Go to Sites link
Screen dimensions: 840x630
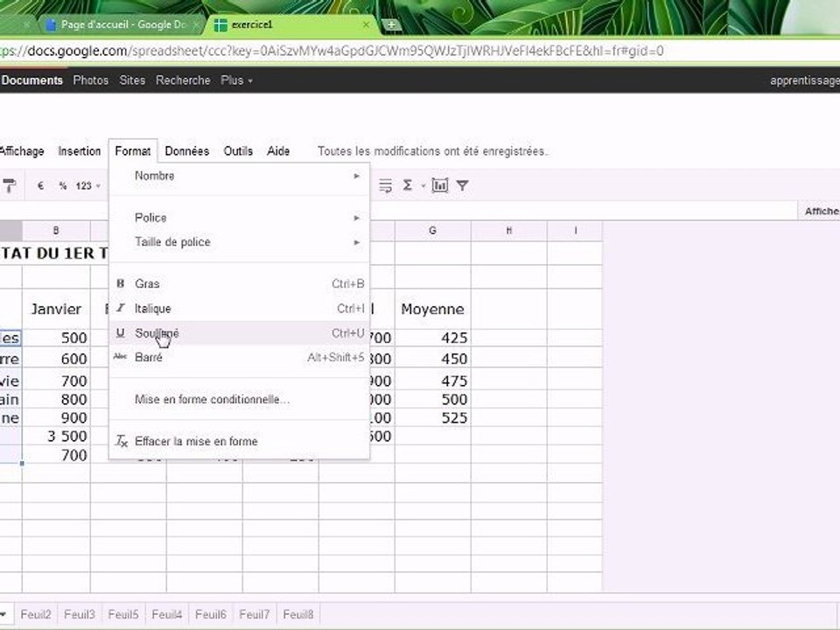132,80
